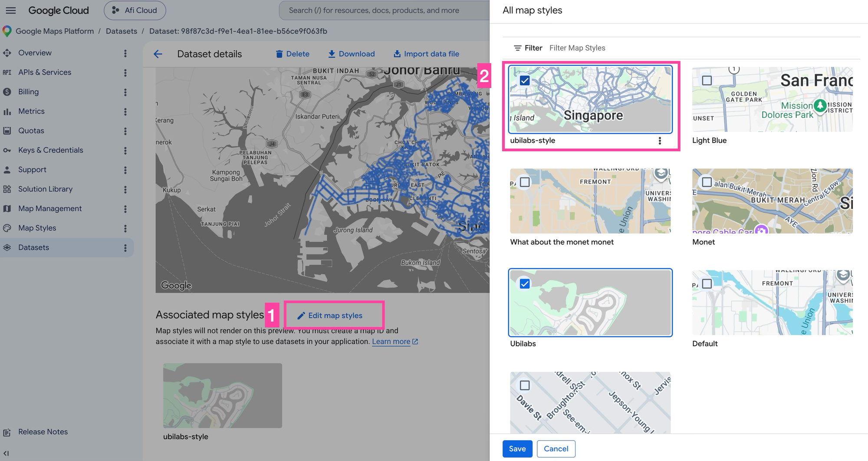Download the dataset
868x461 pixels.
point(352,54)
